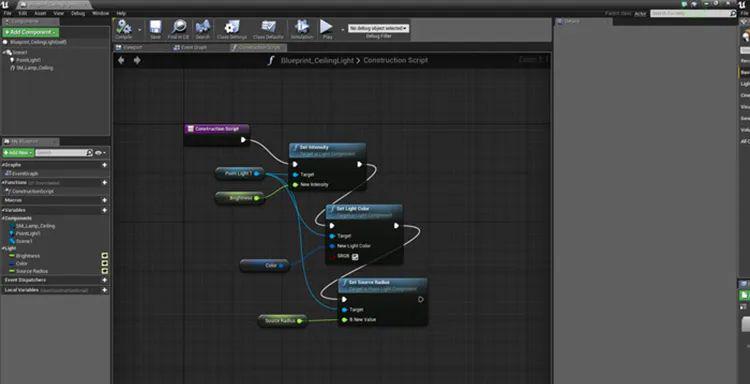Screen dimensions: 750x384
Task: Select SM_Lamp_Ceiling in the Components tree
Action: [x=34, y=68]
